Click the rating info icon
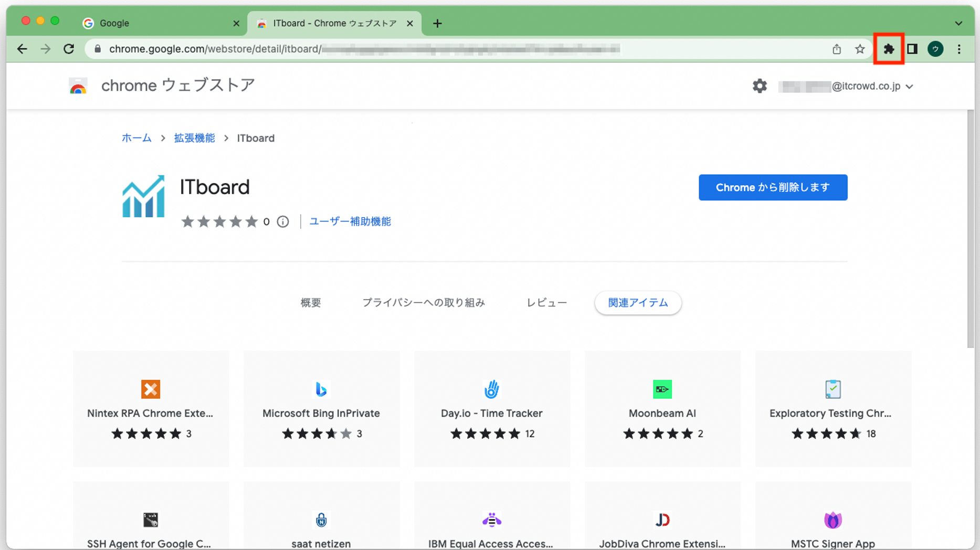The height and width of the screenshot is (550, 980). click(283, 221)
